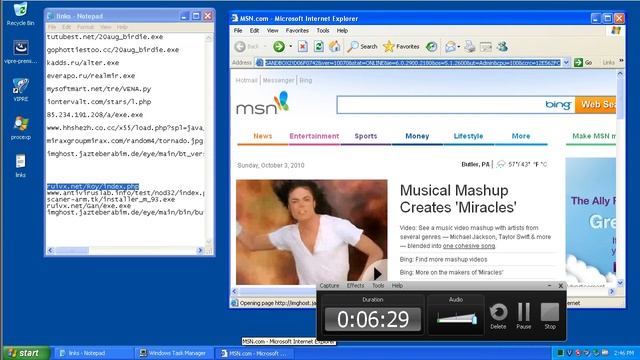Open the IE Tools menu
The height and width of the screenshot is (360, 640).
[322, 31]
